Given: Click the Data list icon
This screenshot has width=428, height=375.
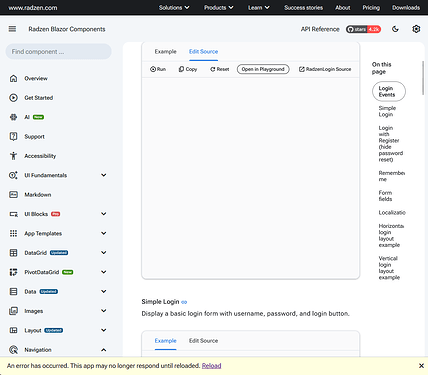Looking at the screenshot, I should [13, 291].
